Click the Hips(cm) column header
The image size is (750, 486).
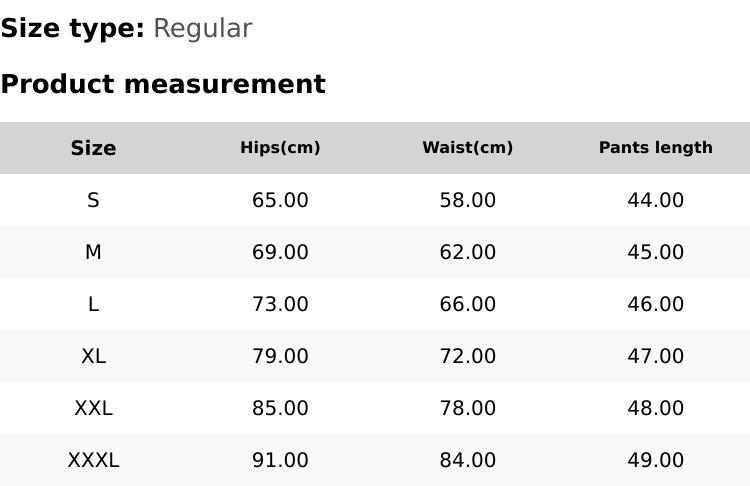(x=280, y=148)
